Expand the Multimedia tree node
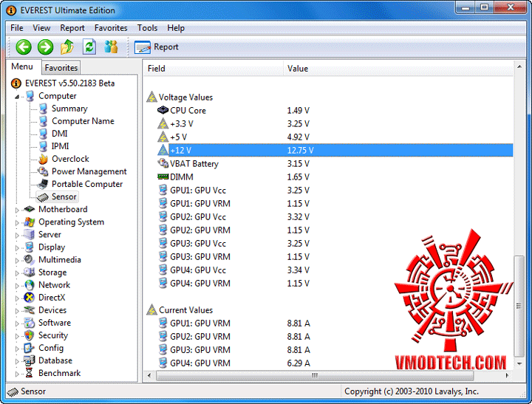Image resolution: width=532 pixels, height=404 pixels. 17,261
